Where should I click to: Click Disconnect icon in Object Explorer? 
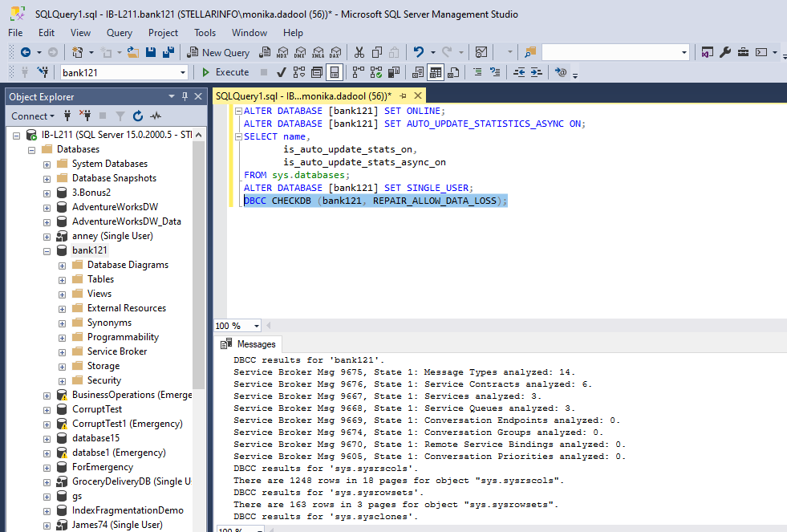tap(85, 116)
